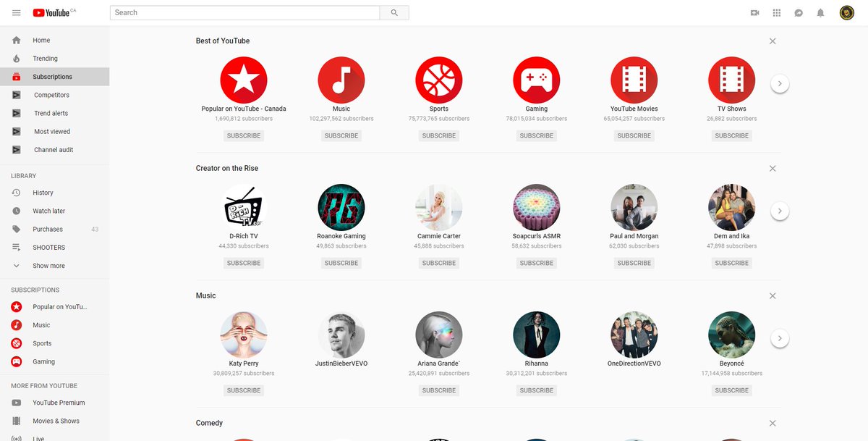Open the Music channel note icon
Viewport: 868px width, 441px height.
pyautogui.click(x=341, y=80)
